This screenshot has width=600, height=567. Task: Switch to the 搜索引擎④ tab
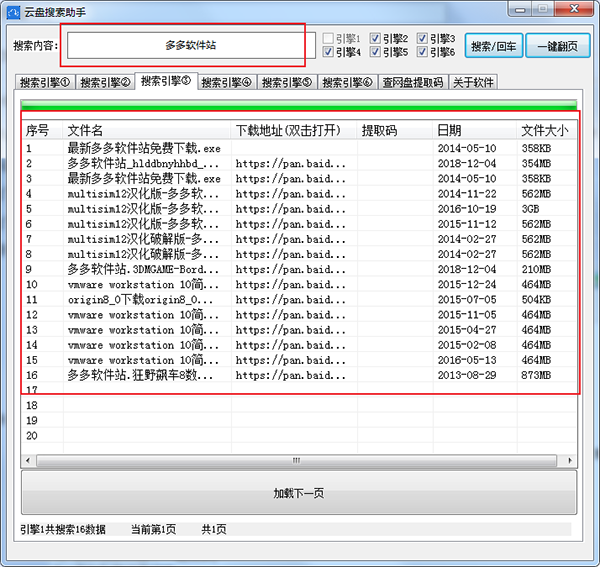tap(227, 82)
